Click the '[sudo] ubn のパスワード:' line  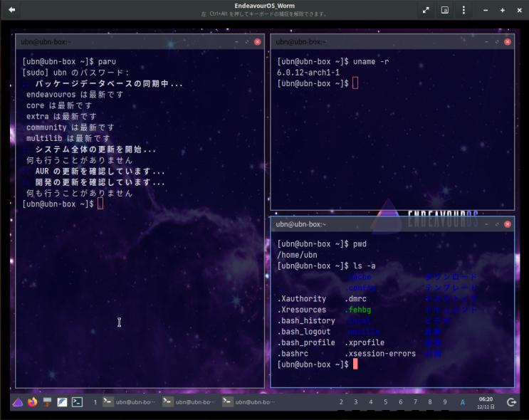click(76, 72)
